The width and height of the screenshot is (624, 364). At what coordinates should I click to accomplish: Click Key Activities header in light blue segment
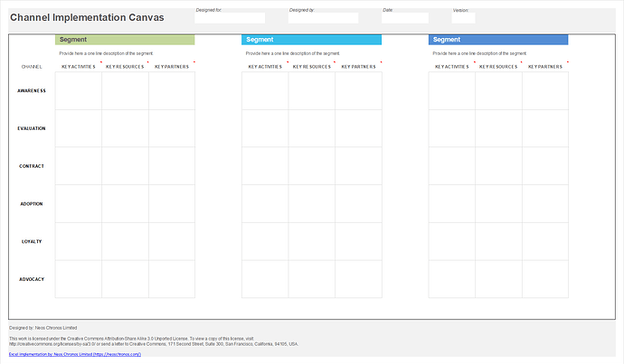[x=265, y=67]
